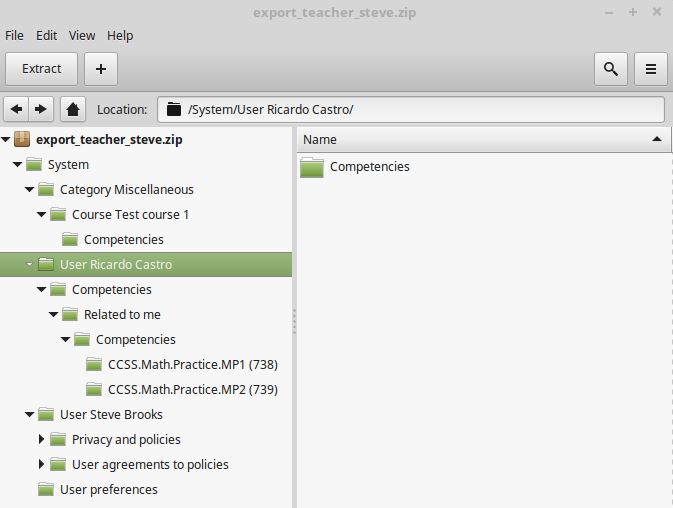Click 'User Ricardo Castro' highlighted row text

(x=116, y=265)
